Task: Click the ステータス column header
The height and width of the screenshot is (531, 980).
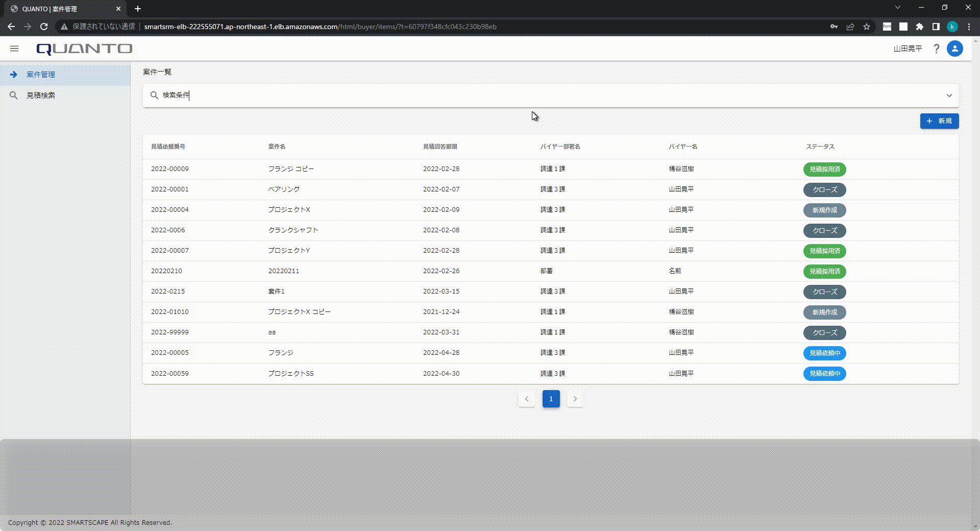Action: tap(820, 147)
